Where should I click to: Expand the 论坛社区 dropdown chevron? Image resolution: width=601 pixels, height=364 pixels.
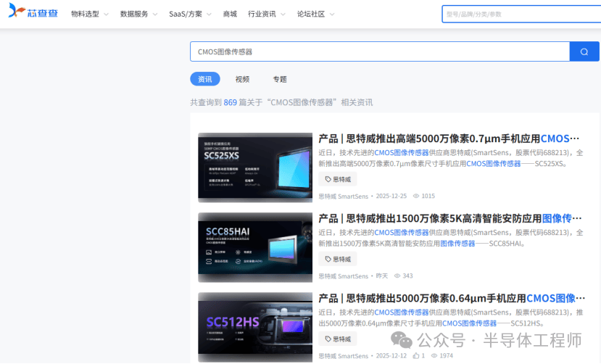coord(332,15)
